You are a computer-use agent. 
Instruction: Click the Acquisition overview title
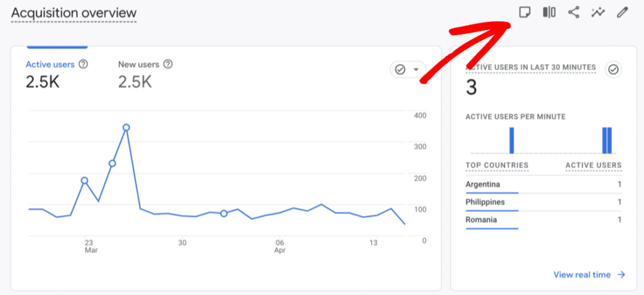click(x=74, y=13)
